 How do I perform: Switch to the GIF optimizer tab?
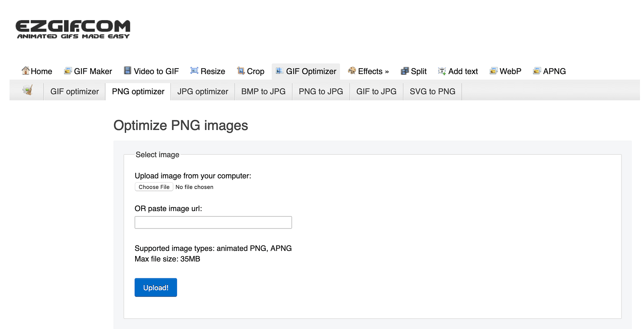[x=74, y=91]
